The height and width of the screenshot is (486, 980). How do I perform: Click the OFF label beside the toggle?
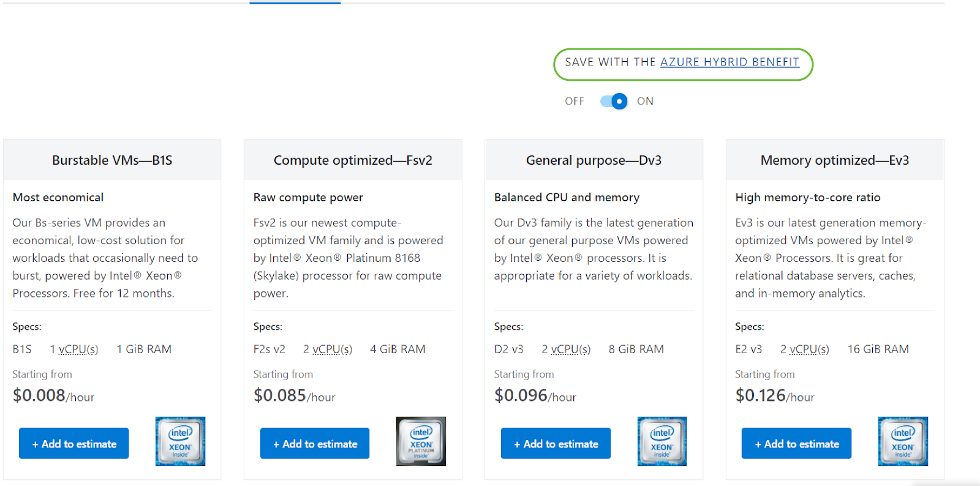(574, 101)
